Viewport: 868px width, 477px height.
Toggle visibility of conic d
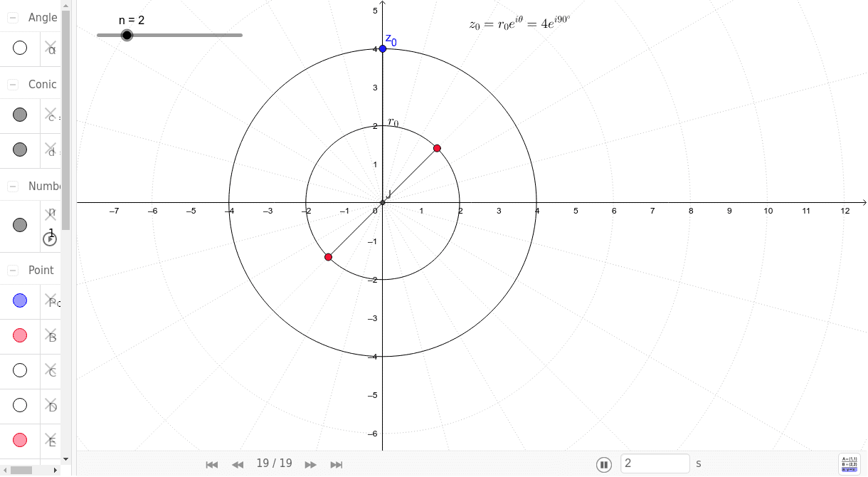[20, 150]
